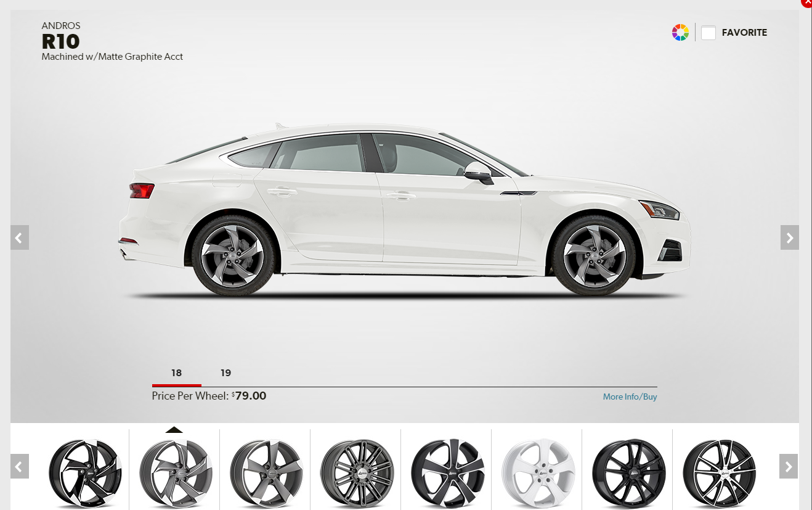This screenshot has height=510, width=812.
Task: Switch back to the 18 inch size tab
Action: [176, 372]
